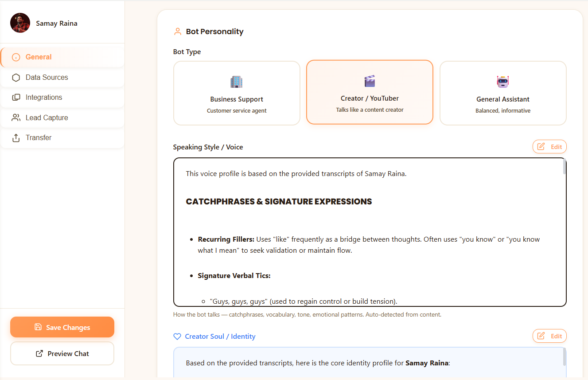This screenshot has width=588, height=380.
Task: Click the Creator Soul / Identity heading
Action: pos(220,337)
